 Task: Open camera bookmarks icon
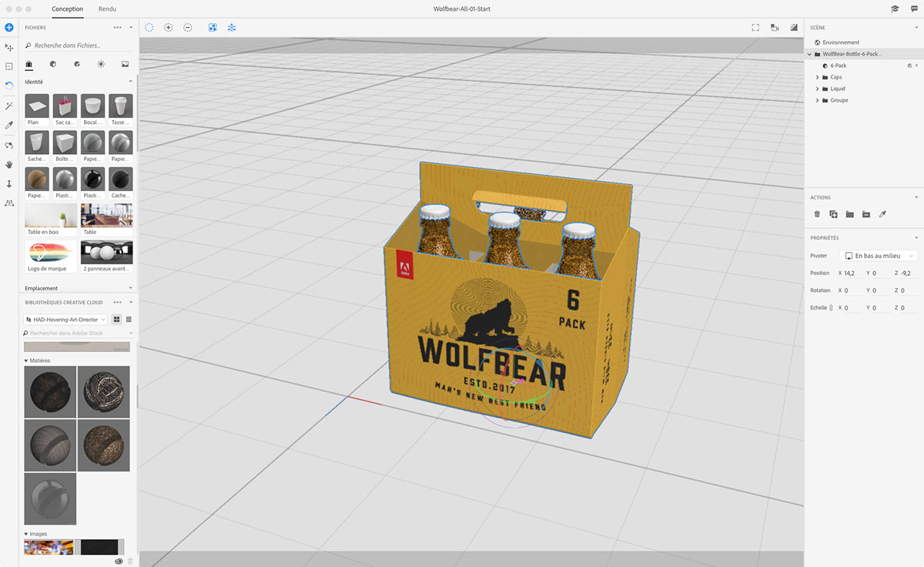[x=775, y=28]
